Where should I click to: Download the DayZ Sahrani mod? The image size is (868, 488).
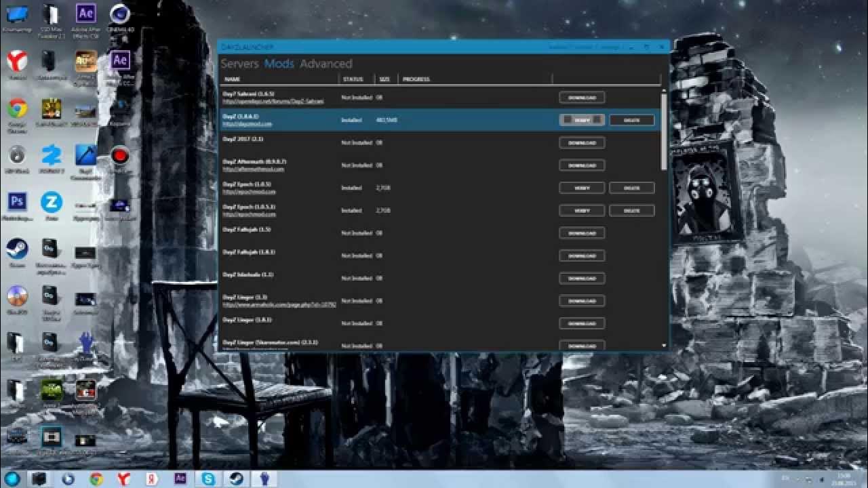click(x=582, y=98)
